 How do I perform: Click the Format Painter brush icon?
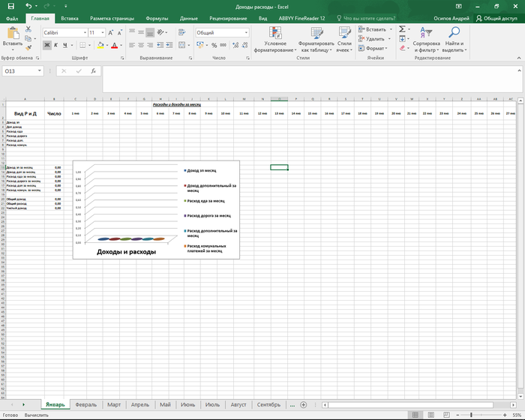point(29,46)
